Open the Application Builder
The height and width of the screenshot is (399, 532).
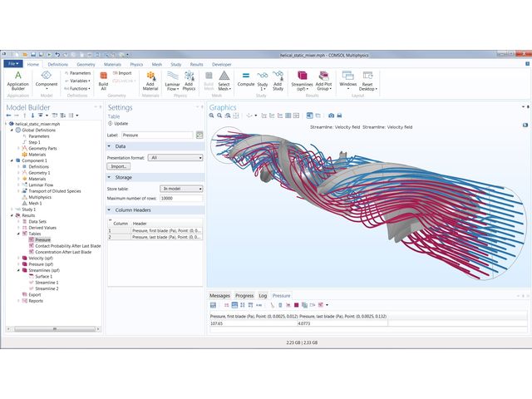pos(17,80)
